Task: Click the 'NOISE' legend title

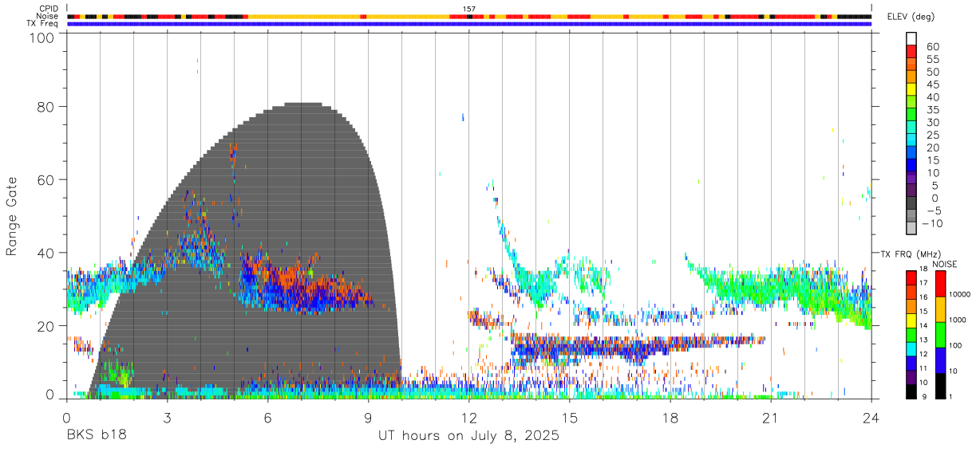Action: 944,264
